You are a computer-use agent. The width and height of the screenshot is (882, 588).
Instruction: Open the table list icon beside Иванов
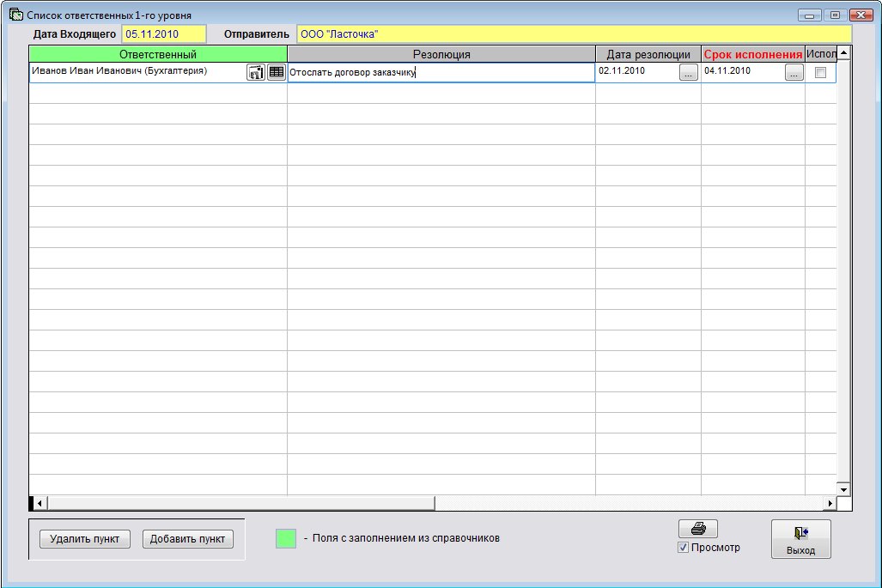pos(277,72)
